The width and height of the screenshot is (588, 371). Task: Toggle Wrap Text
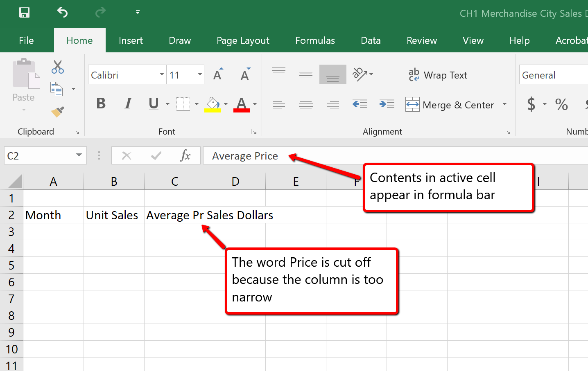(438, 75)
